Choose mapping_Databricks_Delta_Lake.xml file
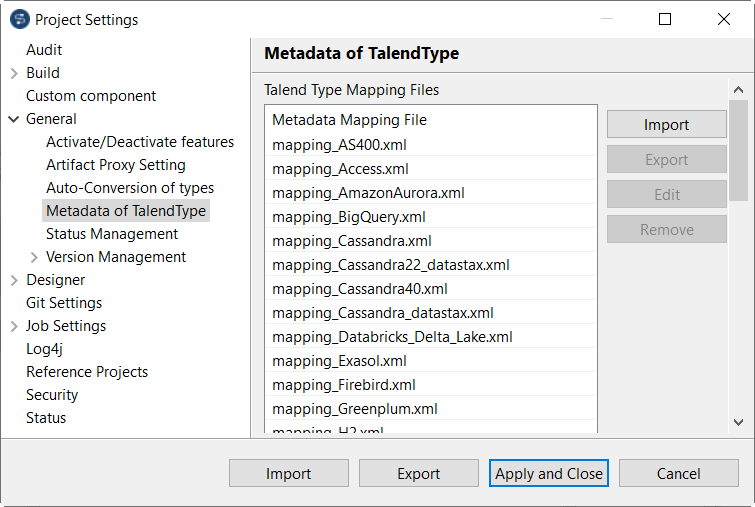Viewport: 755px width, 507px height. 392,337
